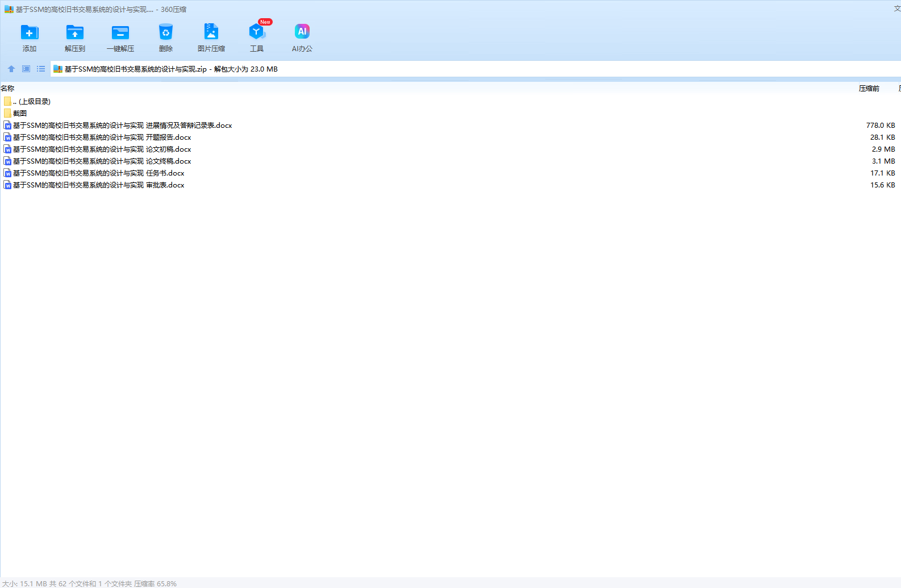The height and width of the screenshot is (588, 901).
Task: Click the 一键解压 one-click extract icon
Action: coord(120,32)
